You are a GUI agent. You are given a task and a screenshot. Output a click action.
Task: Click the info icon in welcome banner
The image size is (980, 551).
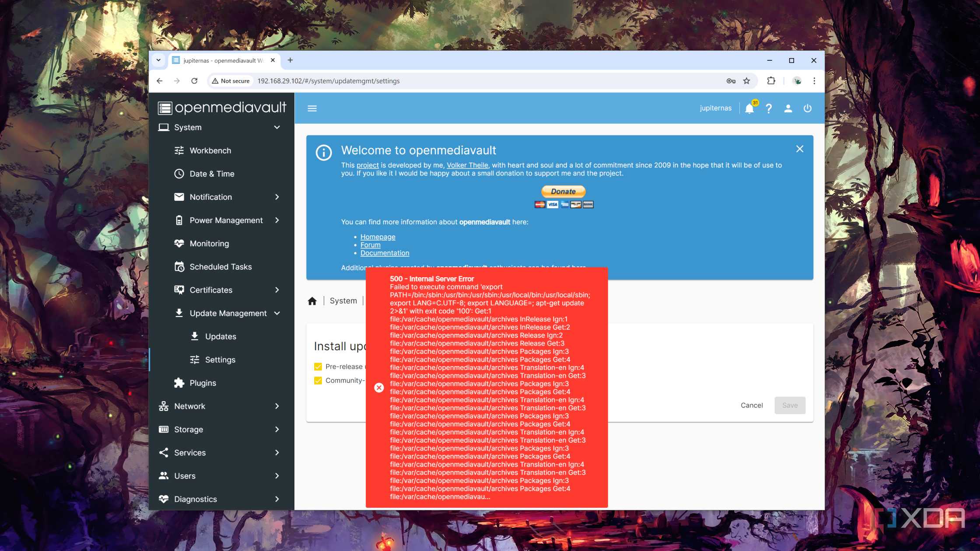324,153
